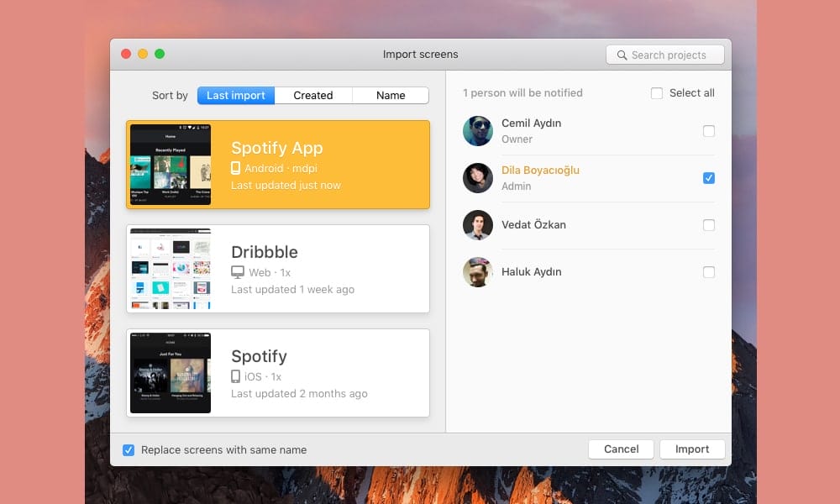Switch to the Created sort tab
The height and width of the screenshot is (504, 840).
pyautogui.click(x=313, y=95)
